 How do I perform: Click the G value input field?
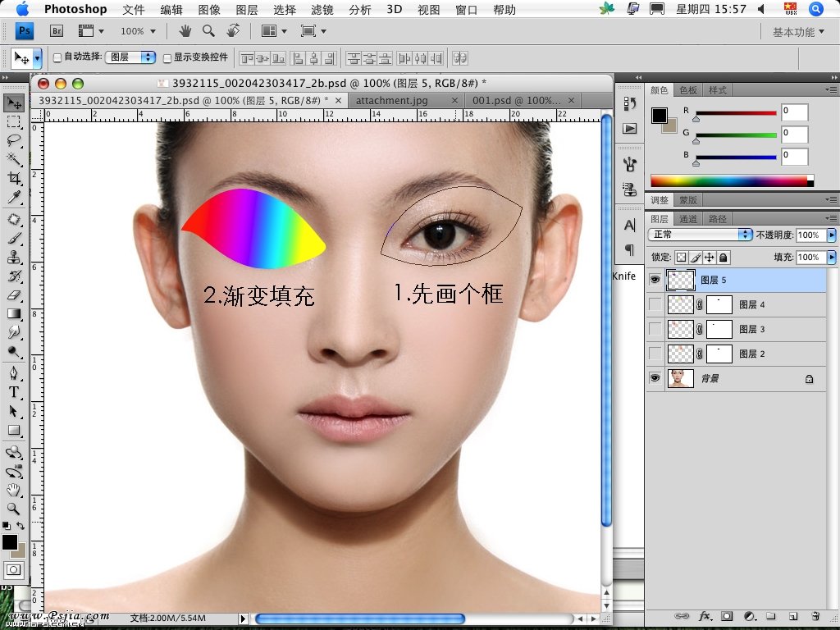pos(794,134)
